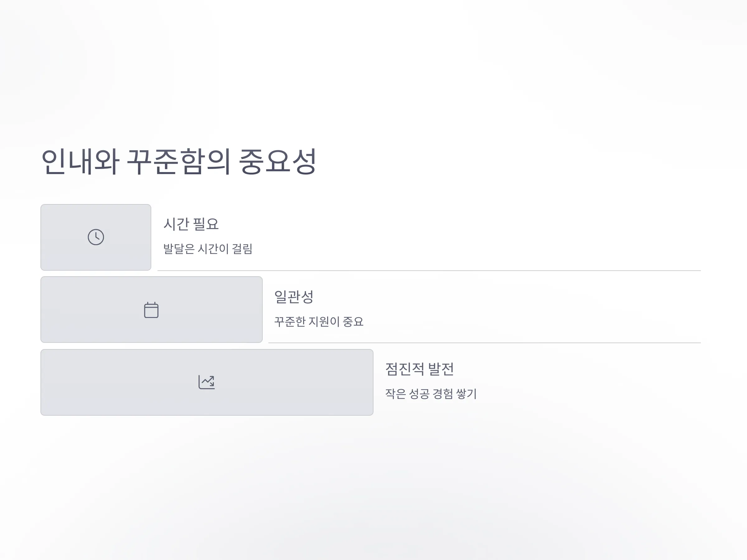The width and height of the screenshot is (747, 560).
Task: Click the word "필요" in the first heading
Action: tap(206, 224)
